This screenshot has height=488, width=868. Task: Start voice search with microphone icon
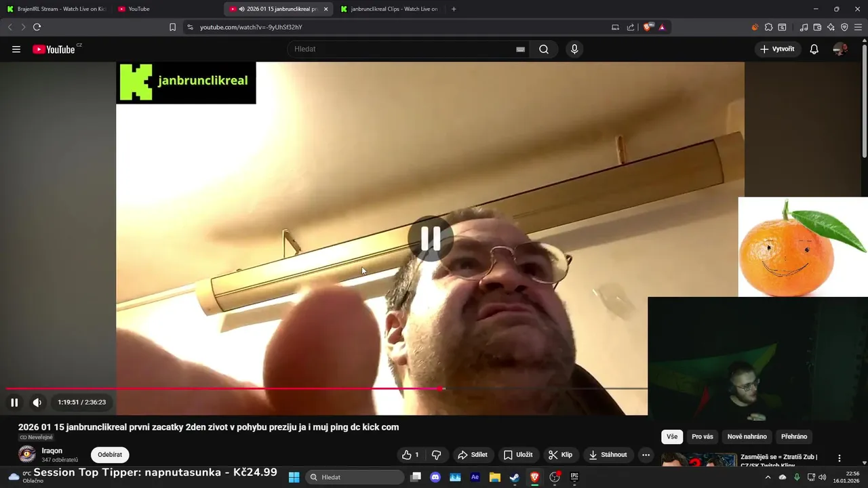[x=574, y=49]
